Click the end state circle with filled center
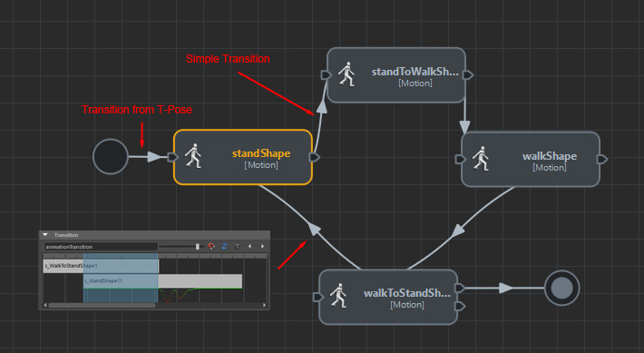Viewport: 644px width, 353px height. point(561,288)
